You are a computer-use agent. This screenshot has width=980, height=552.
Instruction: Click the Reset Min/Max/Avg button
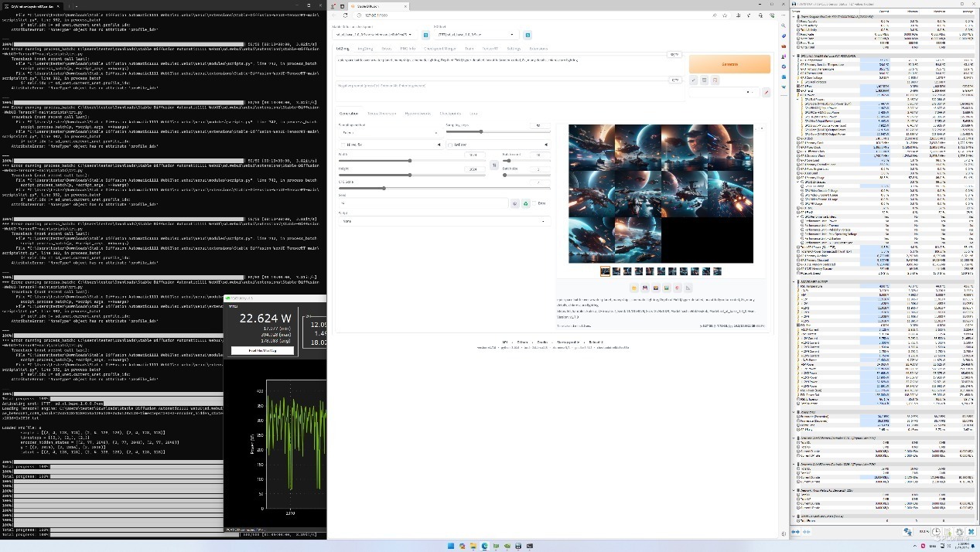pos(263,350)
